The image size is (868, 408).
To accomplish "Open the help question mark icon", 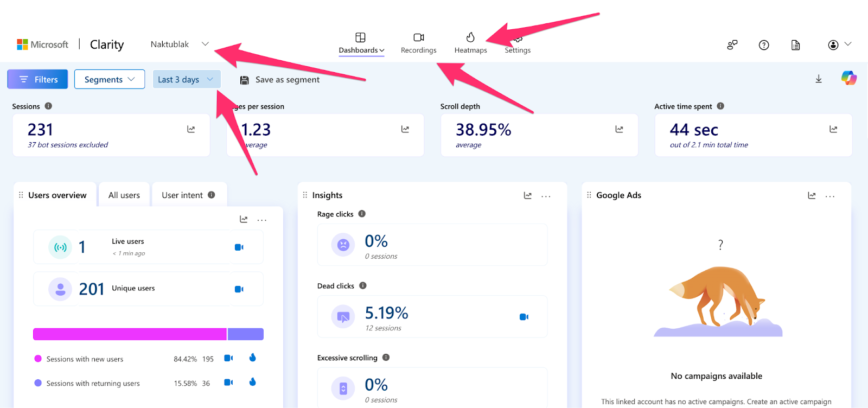I will tap(764, 45).
